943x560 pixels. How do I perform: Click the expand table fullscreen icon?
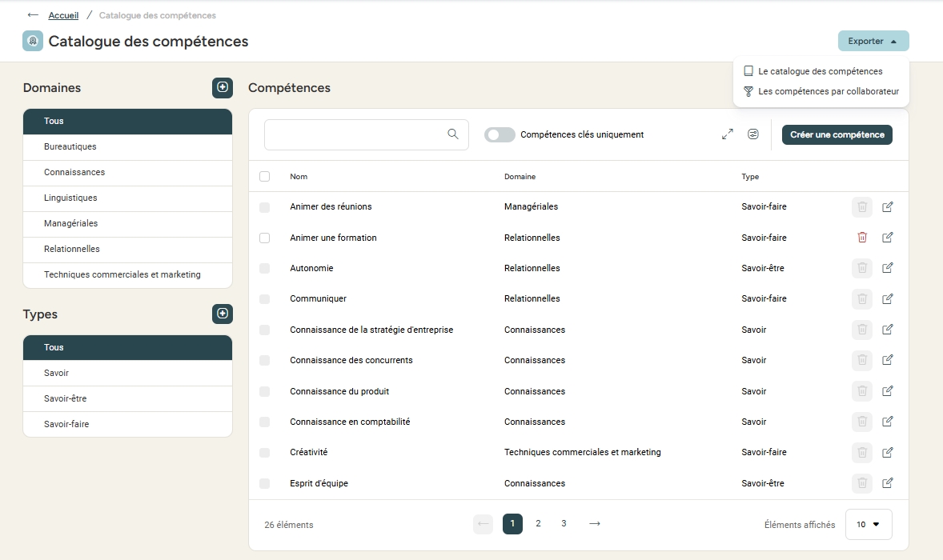727,134
